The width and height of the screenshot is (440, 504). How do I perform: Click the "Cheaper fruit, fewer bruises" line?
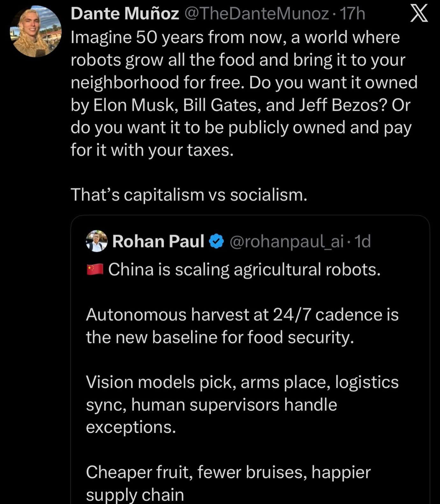pyautogui.click(x=228, y=472)
